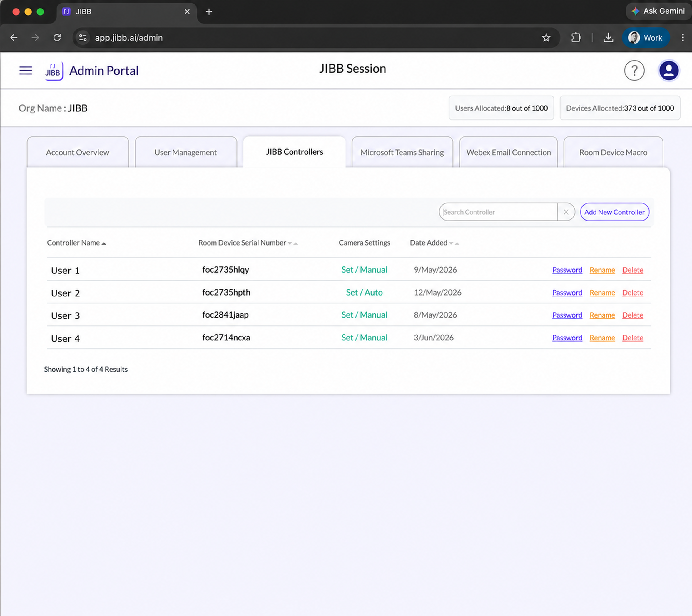Switch to User Management tab
The image size is (692, 616).
185,152
